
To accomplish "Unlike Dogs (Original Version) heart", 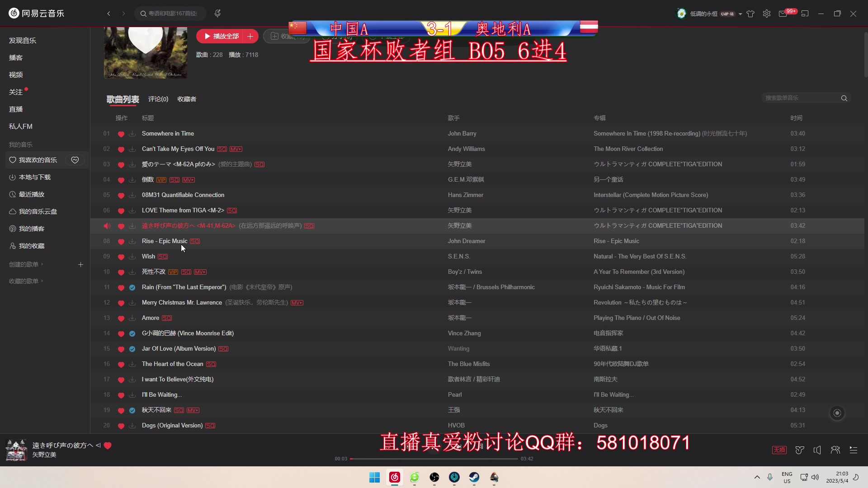I will (121, 426).
